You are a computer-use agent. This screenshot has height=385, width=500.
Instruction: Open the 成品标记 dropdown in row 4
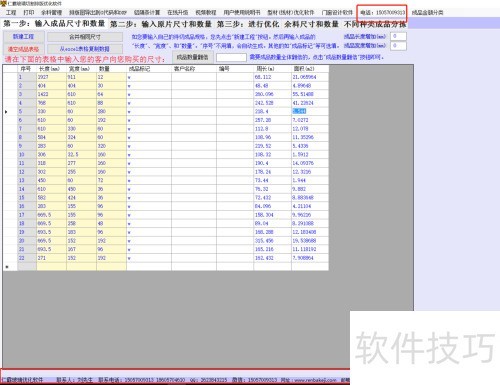pos(129,103)
